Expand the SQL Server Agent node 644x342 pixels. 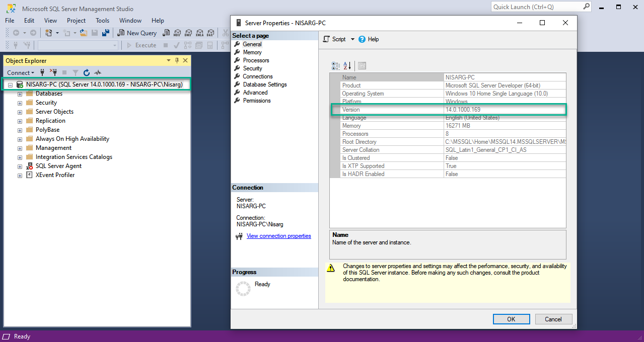pyautogui.click(x=20, y=166)
